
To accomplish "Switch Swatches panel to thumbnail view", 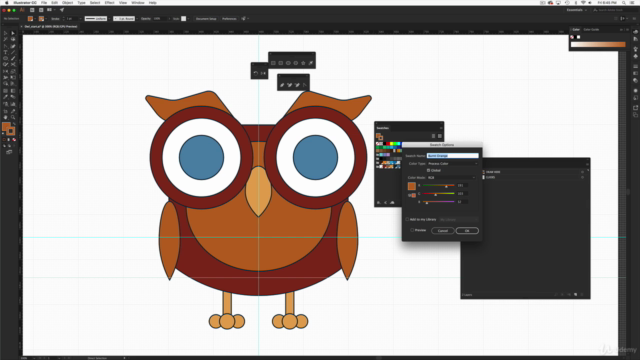I will 440,136.
